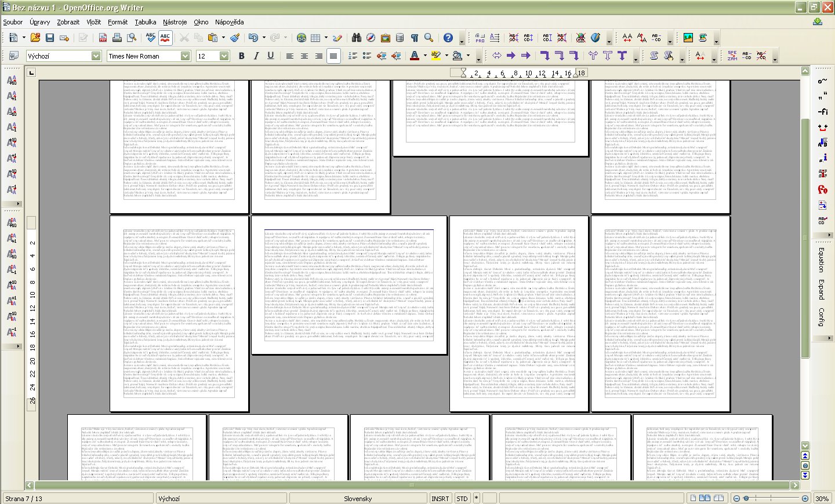
Task: Open the undo history dropdown arrow
Action: (x=263, y=38)
